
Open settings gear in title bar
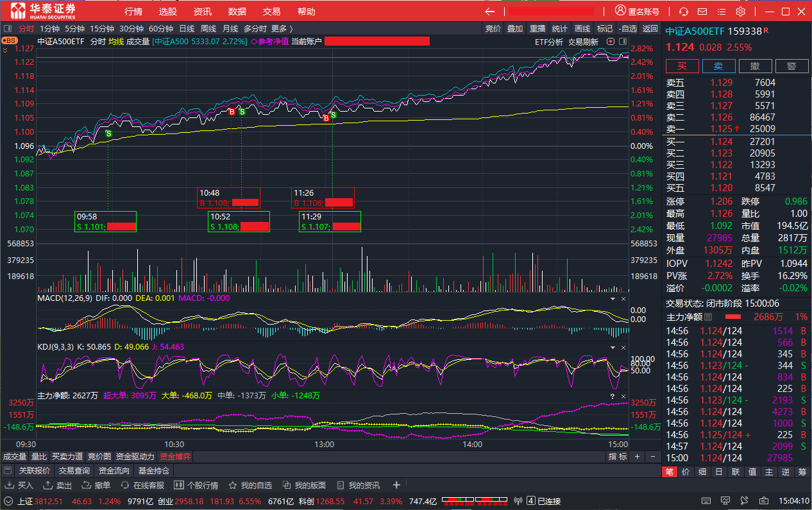coord(740,12)
